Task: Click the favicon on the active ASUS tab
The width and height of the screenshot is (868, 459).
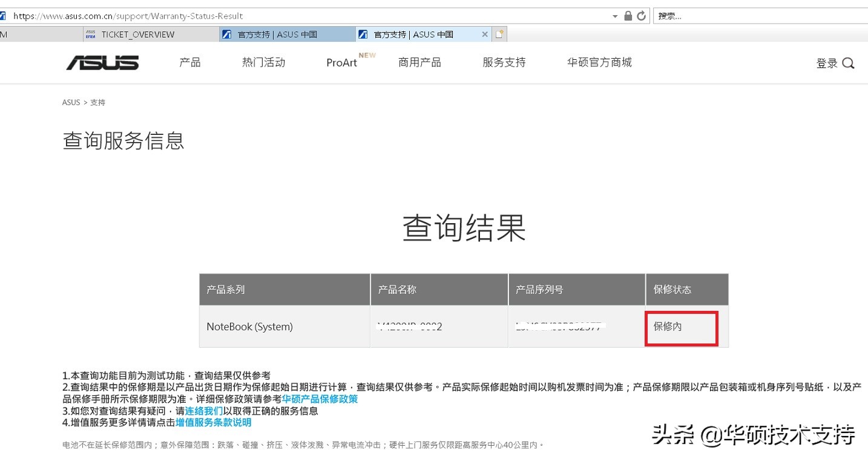Action: 362,34
